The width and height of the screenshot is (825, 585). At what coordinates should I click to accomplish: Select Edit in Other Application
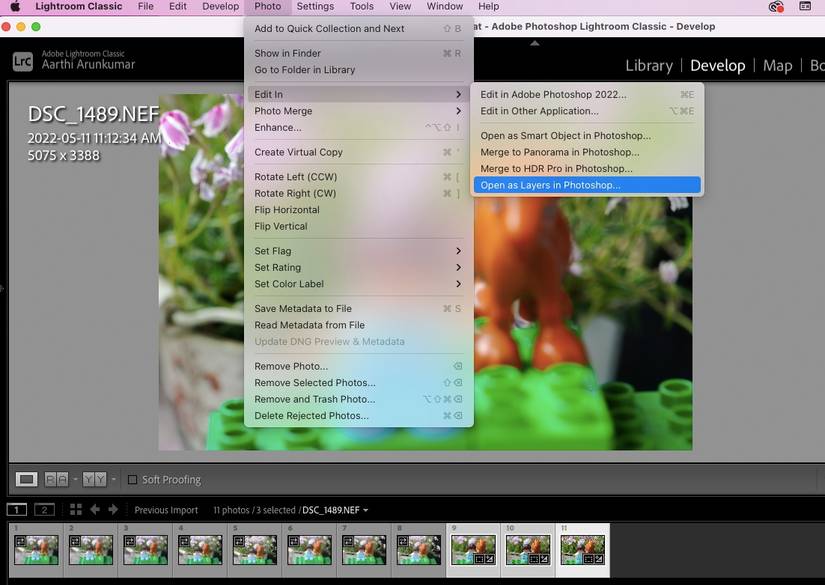(x=587, y=111)
